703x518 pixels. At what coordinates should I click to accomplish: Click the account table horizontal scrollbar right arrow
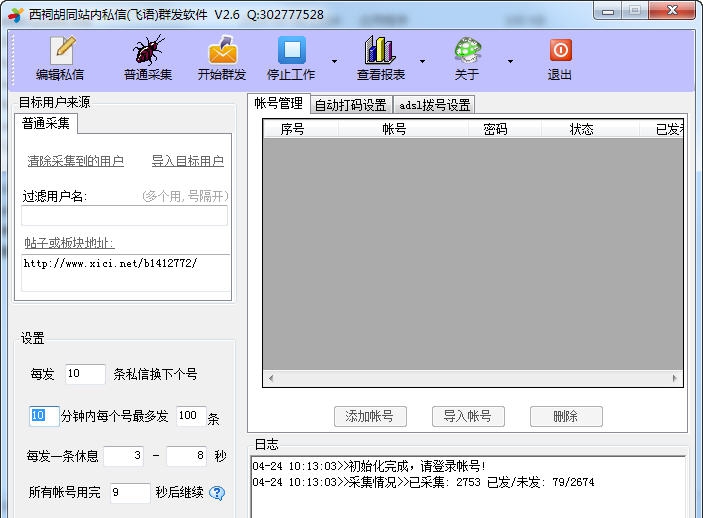(x=677, y=379)
